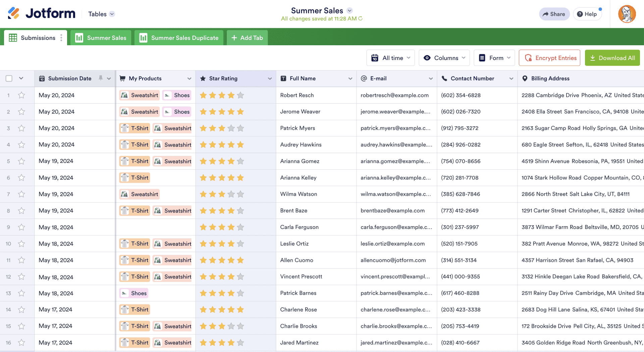This screenshot has height=352, width=644.
Task: Select the checkbox to select all rows
Action: pos(9,78)
